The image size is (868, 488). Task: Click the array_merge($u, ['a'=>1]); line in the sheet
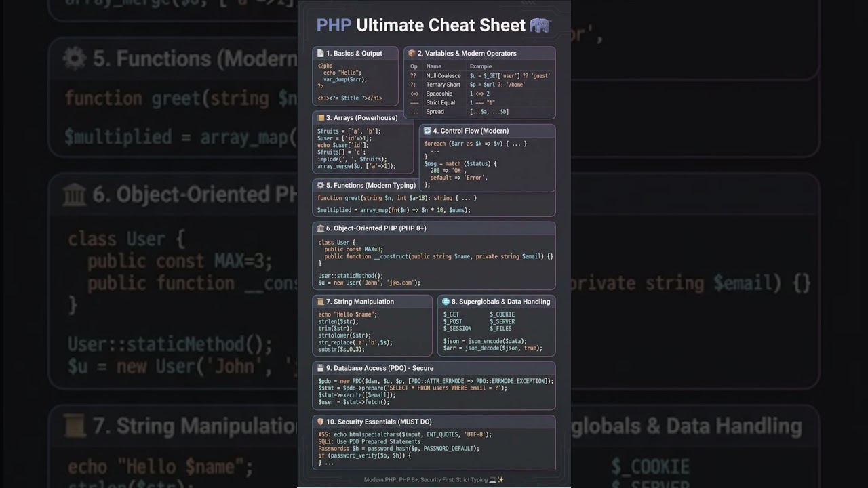357,166
